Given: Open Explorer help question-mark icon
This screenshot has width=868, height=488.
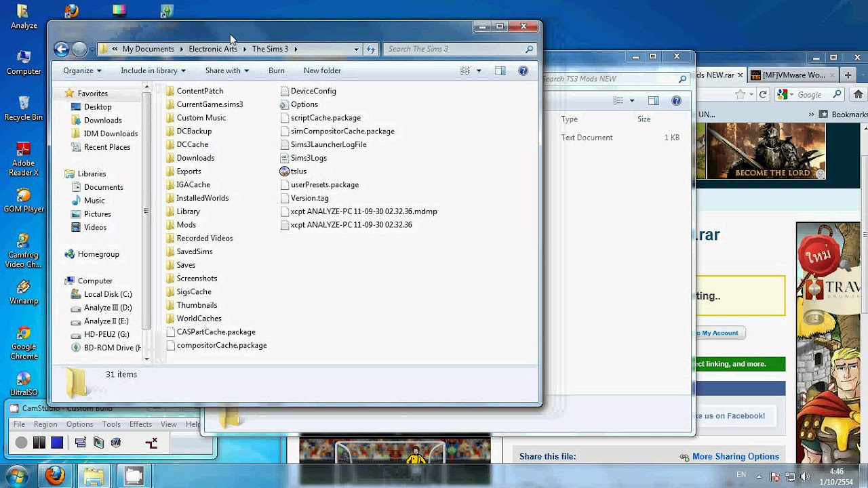Looking at the screenshot, I should point(523,70).
